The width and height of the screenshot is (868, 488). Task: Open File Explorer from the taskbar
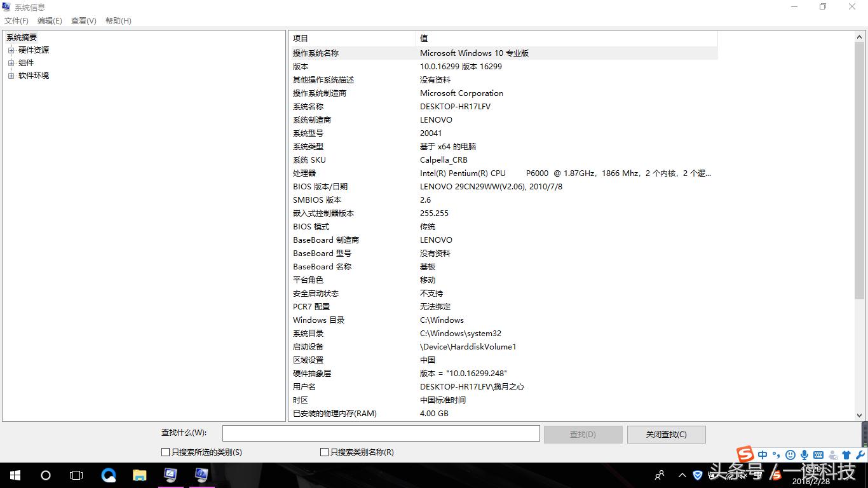pyautogui.click(x=140, y=475)
